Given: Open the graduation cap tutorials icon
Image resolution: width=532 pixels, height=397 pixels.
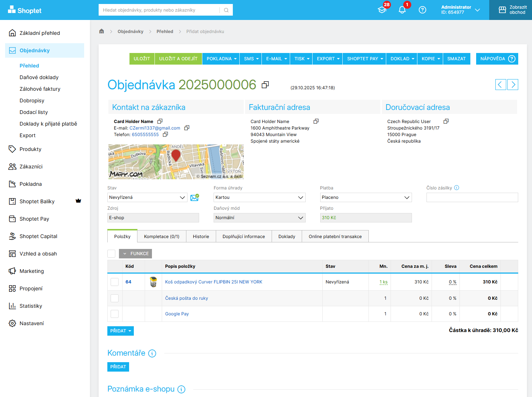Looking at the screenshot, I should pyautogui.click(x=382, y=10).
